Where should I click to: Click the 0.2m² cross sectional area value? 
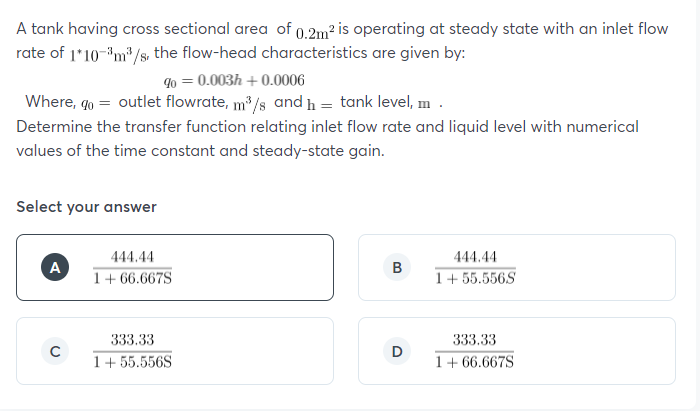pyautogui.click(x=315, y=32)
